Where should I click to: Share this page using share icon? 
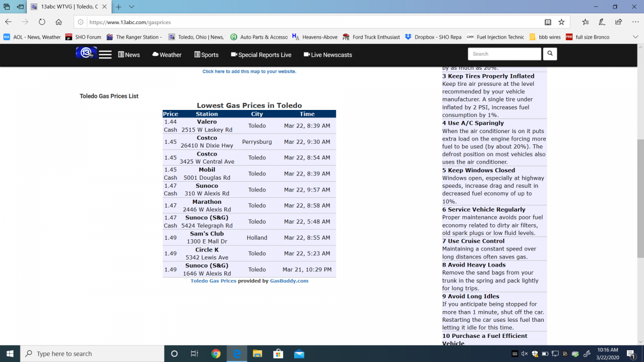point(619,22)
